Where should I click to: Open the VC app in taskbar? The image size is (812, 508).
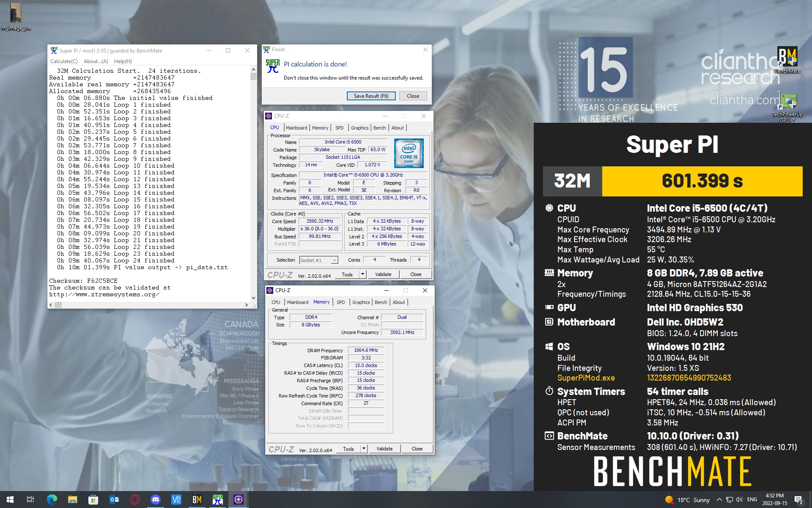176,500
